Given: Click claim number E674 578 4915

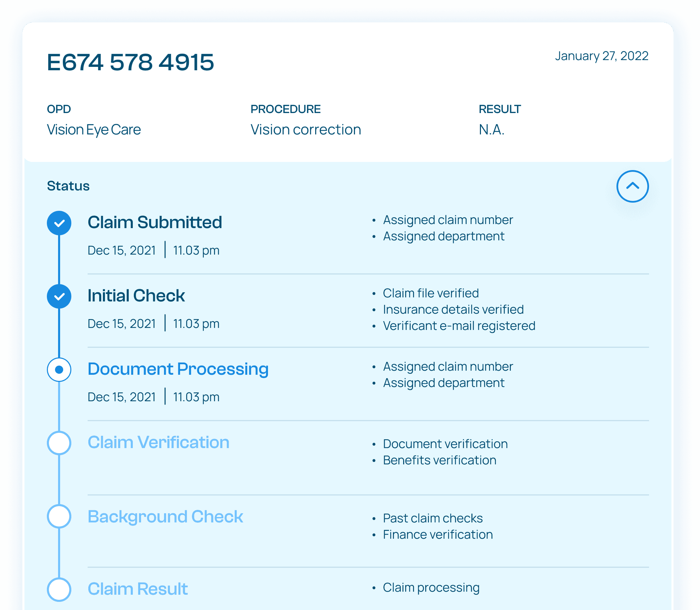Looking at the screenshot, I should click(x=130, y=62).
